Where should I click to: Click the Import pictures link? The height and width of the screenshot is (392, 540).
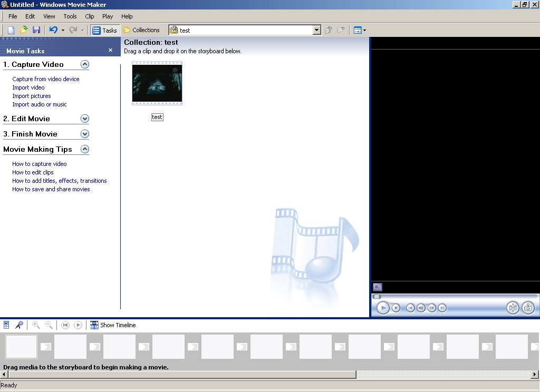(31, 96)
